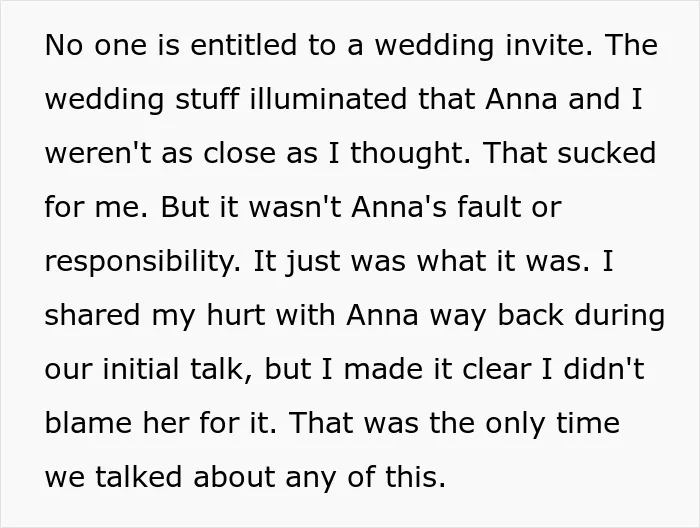Click the word 'Anna's' before fault
Screen dimensions: 700x528
(x=399, y=207)
